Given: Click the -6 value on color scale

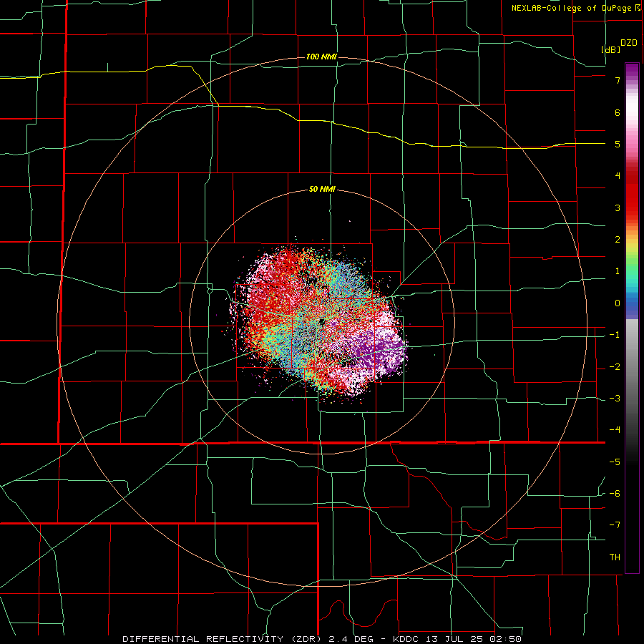Looking at the screenshot, I should (615, 494).
